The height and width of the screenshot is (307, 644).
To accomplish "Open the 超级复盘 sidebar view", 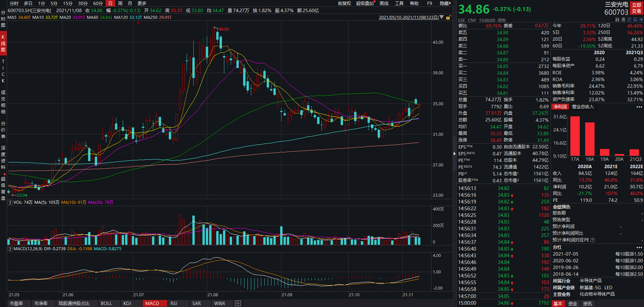I will tap(3, 188).
